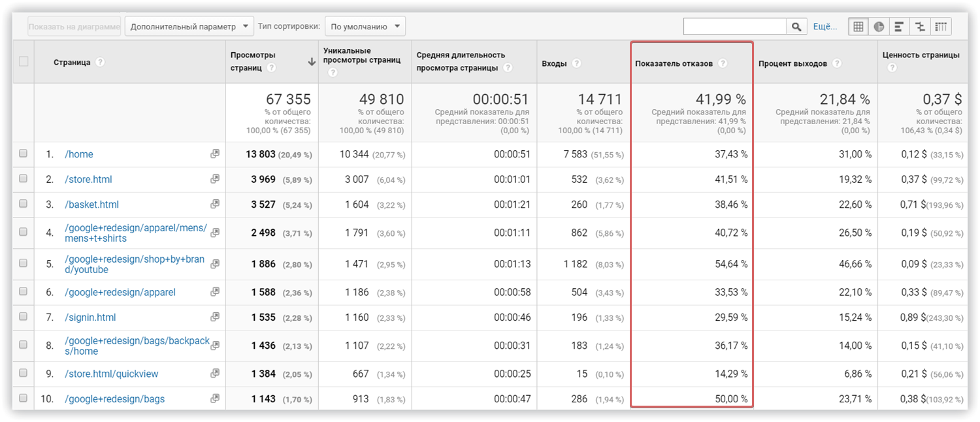Click the help icon beside Страница header

(99, 63)
